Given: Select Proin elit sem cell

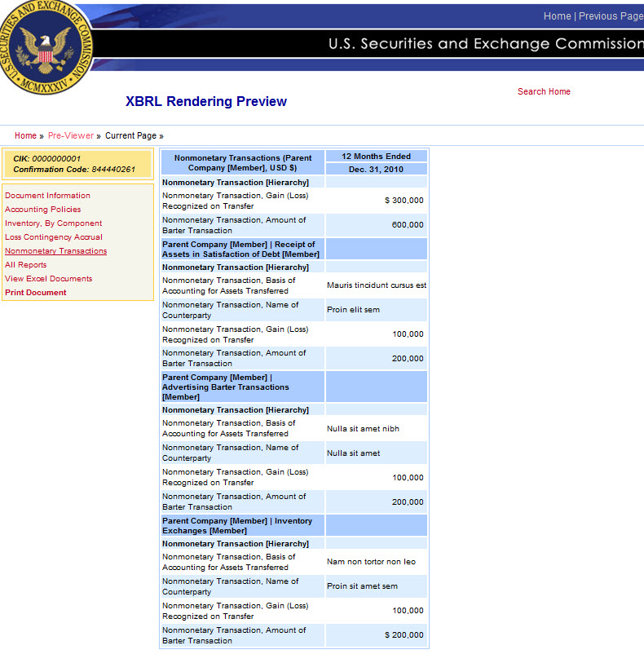Looking at the screenshot, I should coord(377,310).
